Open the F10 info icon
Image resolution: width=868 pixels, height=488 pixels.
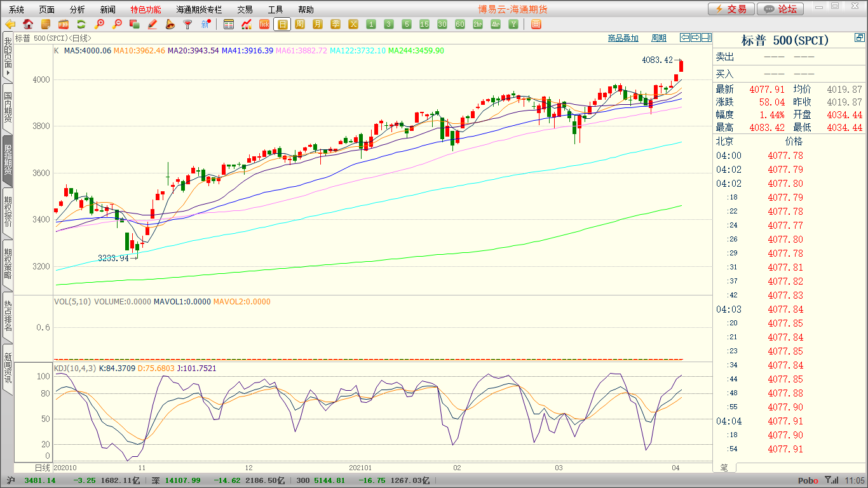pos(64,24)
